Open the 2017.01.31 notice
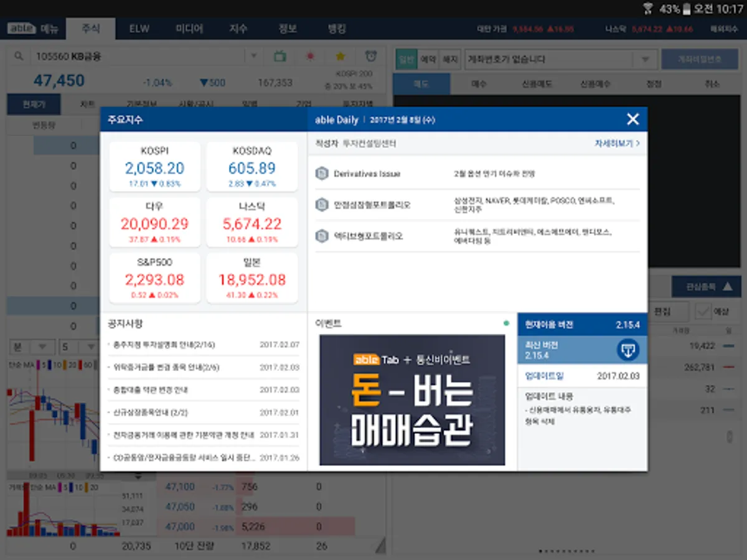747x560 pixels. (203, 435)
